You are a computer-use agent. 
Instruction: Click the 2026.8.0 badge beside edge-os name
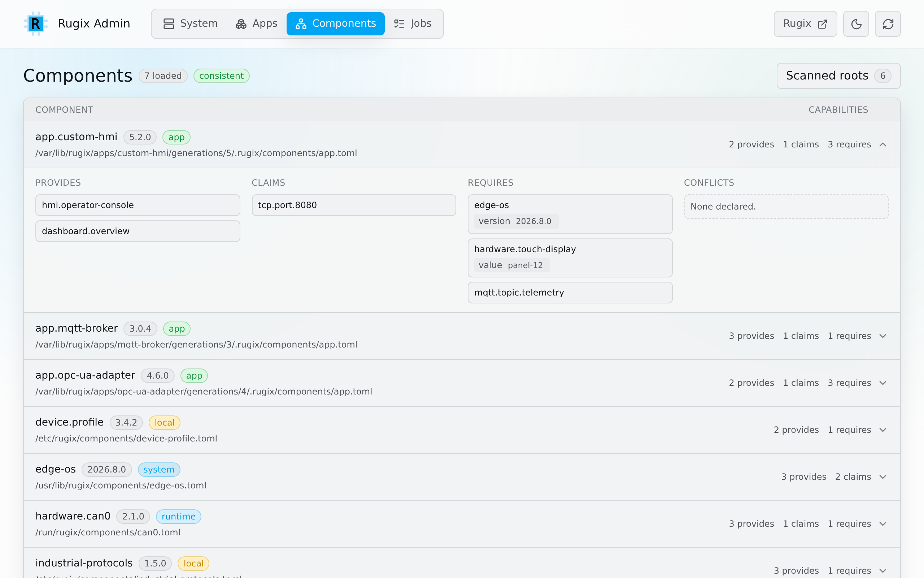click(x=106, y=470)
